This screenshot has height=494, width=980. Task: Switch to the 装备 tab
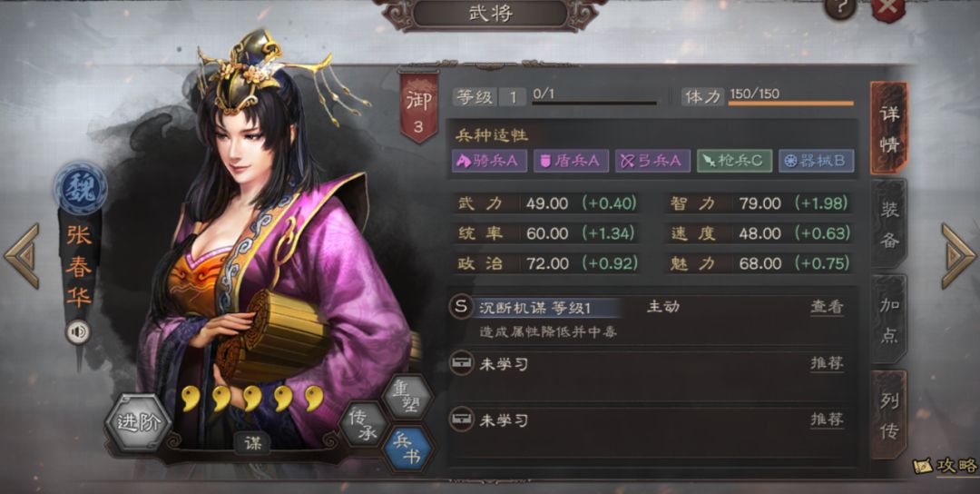tap(888, 225)
